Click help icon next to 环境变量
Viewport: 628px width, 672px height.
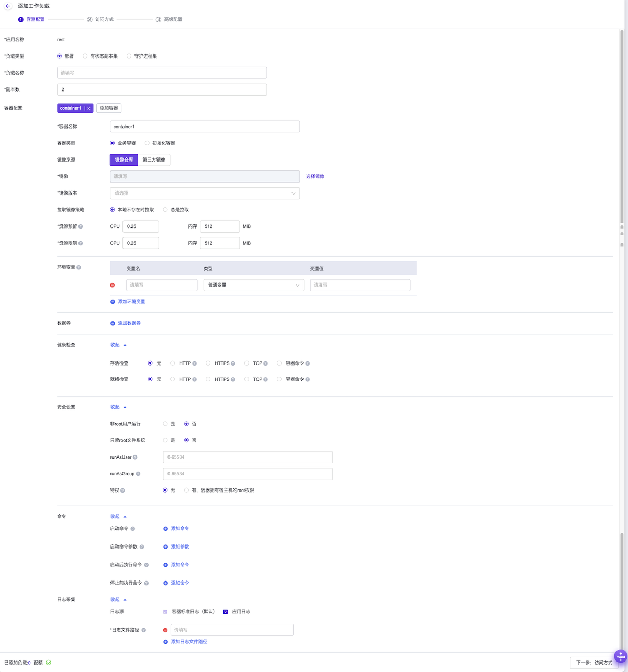click(x=79, y=267)
